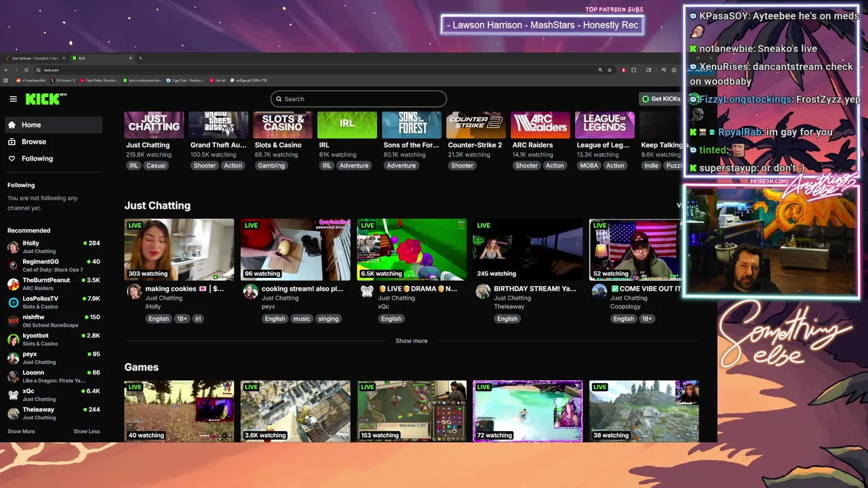Open the Slots & Casino category card

tap(283, 140)
